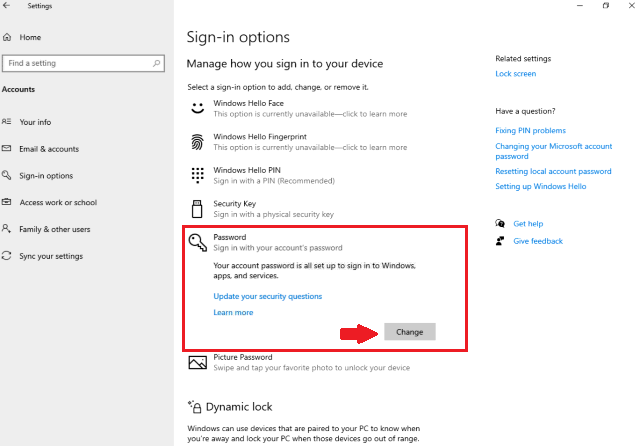The height and width of the screenshot is (446, 640).
Task: Click the back arrow in Settings header
Action: 9,6
